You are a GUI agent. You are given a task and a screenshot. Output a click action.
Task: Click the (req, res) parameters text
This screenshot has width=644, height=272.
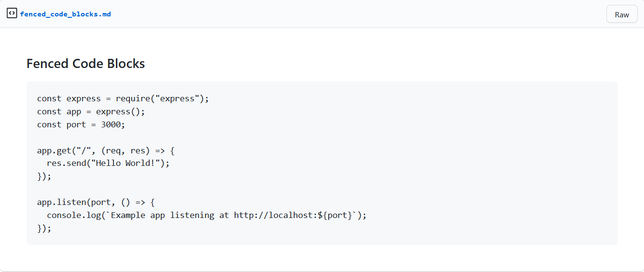click(126, 150)
